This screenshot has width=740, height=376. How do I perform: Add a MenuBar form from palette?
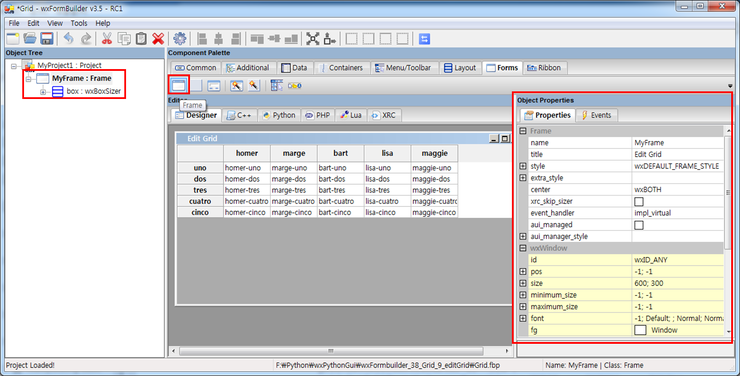point(277,85)
